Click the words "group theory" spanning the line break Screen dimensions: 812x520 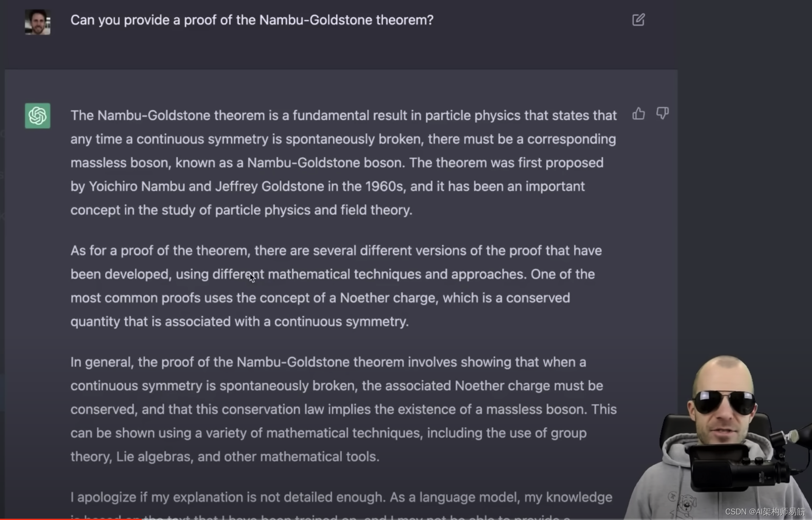pos(569,433)
